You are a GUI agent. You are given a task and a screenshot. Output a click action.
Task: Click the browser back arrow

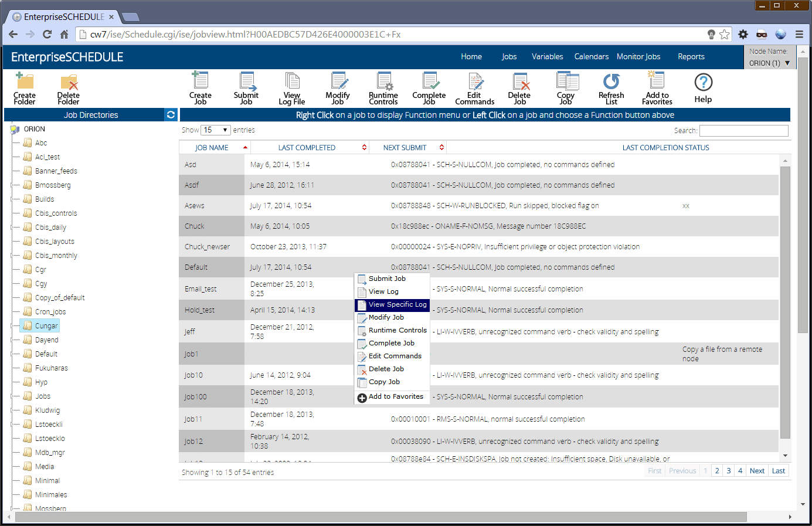(13, 35)
